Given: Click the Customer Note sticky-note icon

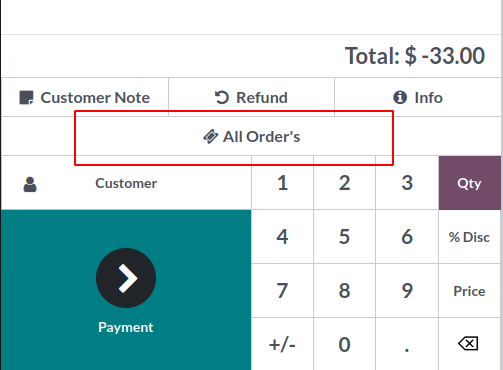Looking at the screenshot, I should [x=26, y=98].
